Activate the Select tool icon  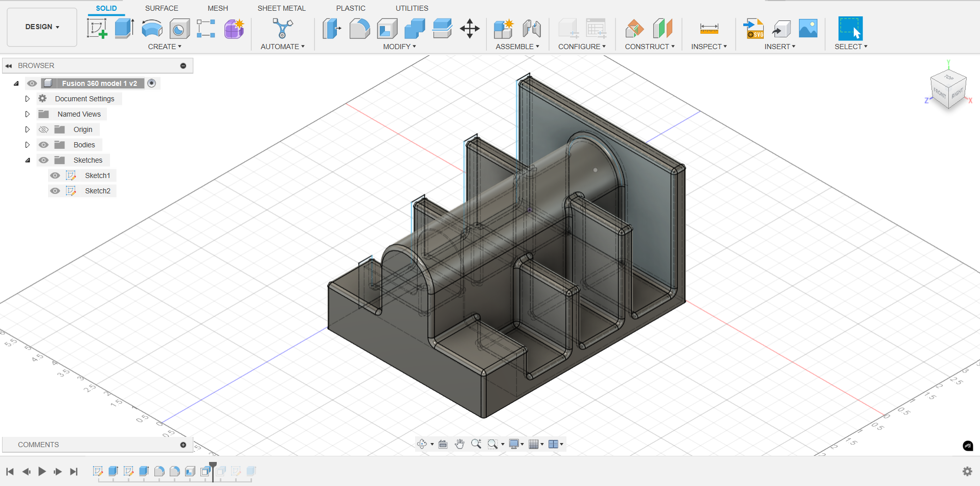pos(851,29)
